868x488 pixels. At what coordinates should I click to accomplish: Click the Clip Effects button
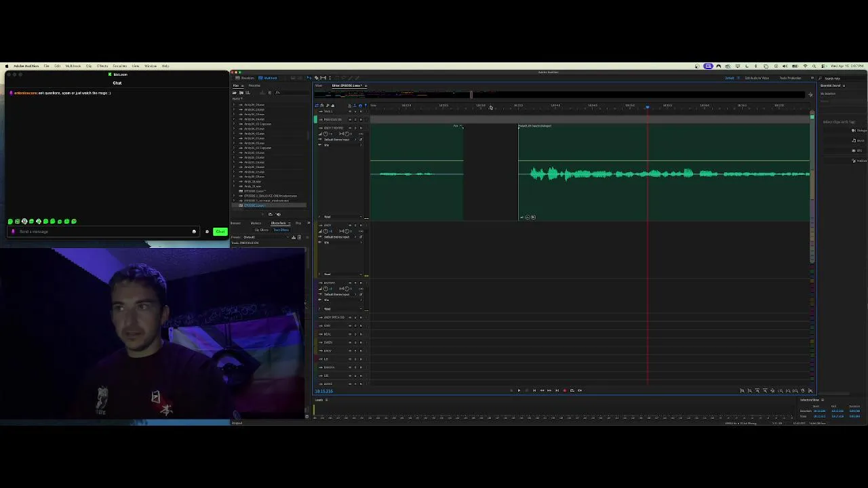click(x=262, y=230)
